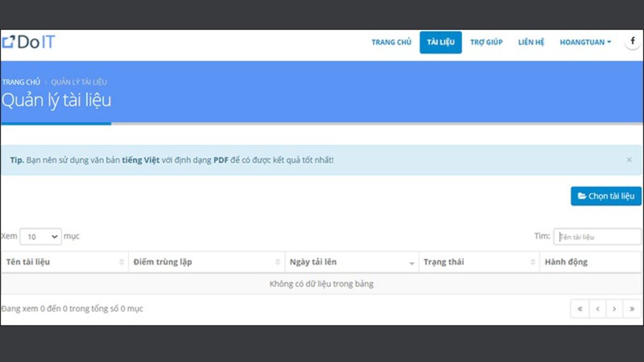The width and height of the screenshot is (644, 362).
Task: Open TRANG CHỦ from the breadcrumb
Action: (x=20, y=82)
